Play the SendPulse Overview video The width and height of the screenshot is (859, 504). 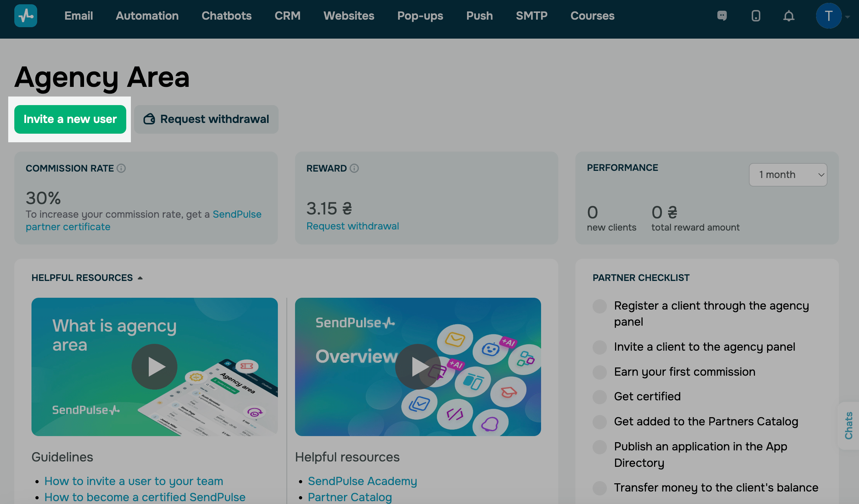click(418, 367)
